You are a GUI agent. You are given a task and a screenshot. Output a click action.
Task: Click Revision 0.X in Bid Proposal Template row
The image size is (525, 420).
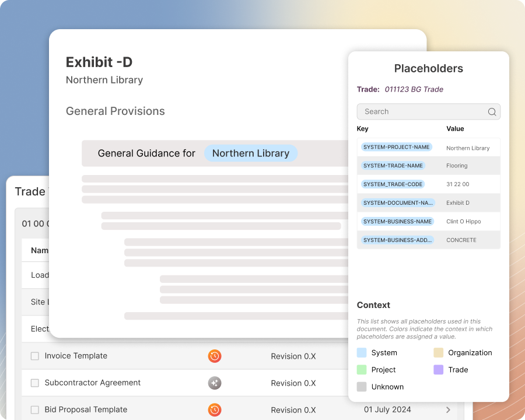(x=293, y=410)
